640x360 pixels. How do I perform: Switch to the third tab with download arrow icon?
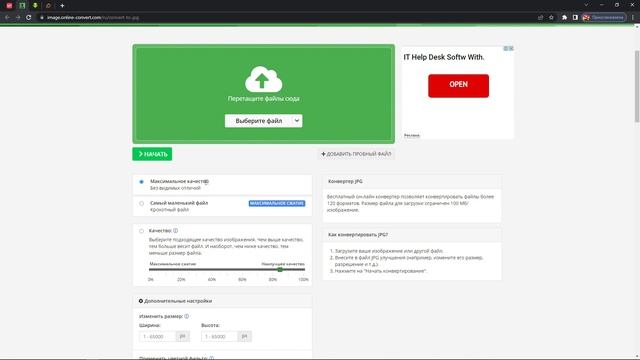tap(36, 6)
